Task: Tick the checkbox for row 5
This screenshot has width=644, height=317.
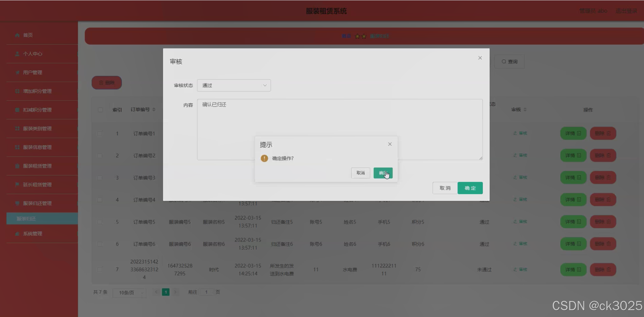Action: tap(100, 222)
